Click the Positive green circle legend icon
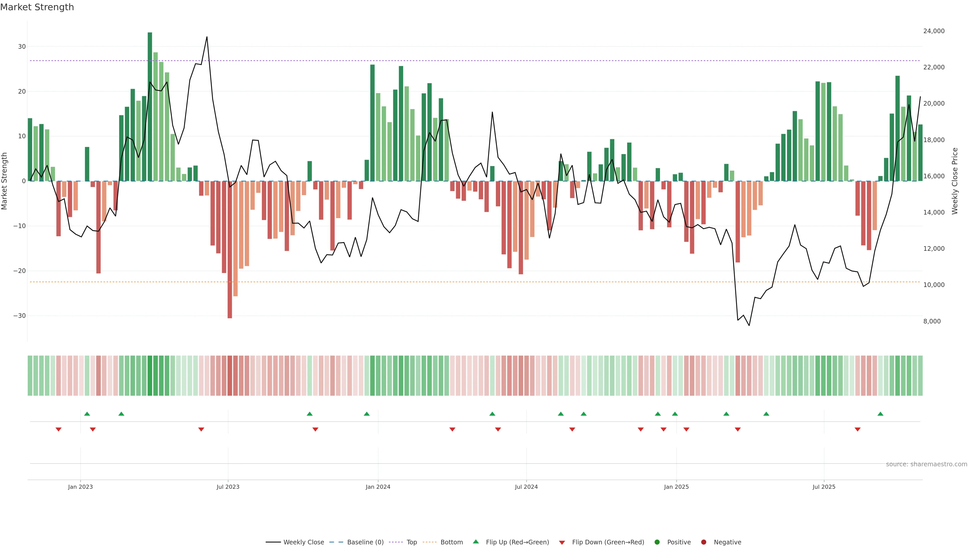Image resolution: width=980 pixels, height=551 pixels. coord(657,542)
